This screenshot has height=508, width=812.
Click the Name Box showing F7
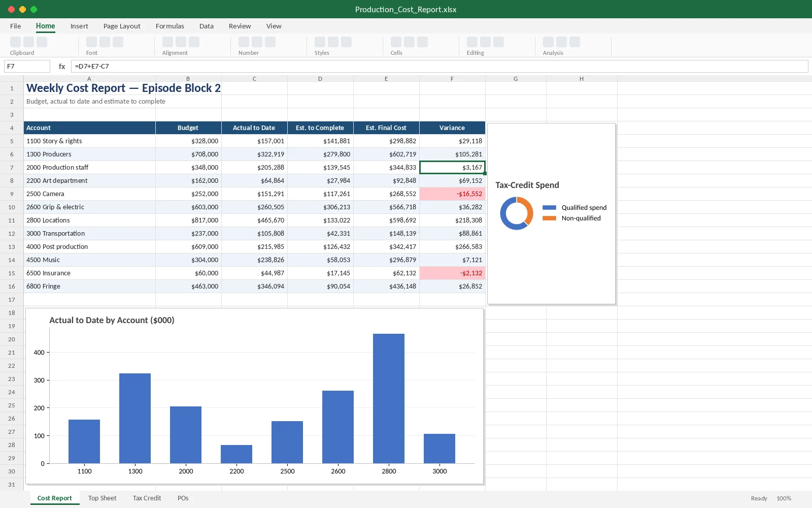click(27, 67)
